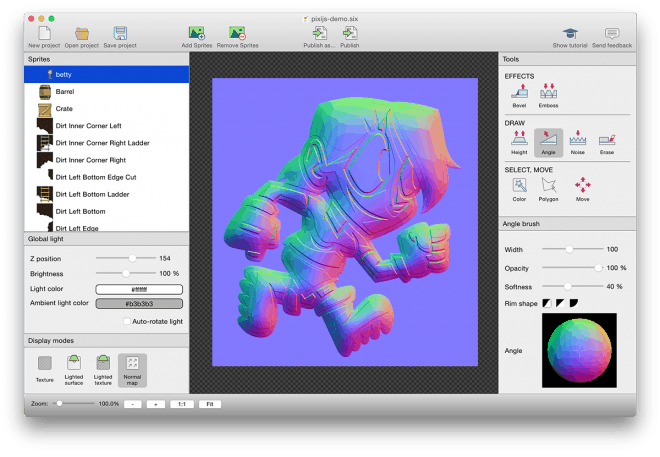660x457 pixels.
Task: Click the pixijs-demo.six window title
Action: [335, 19]
